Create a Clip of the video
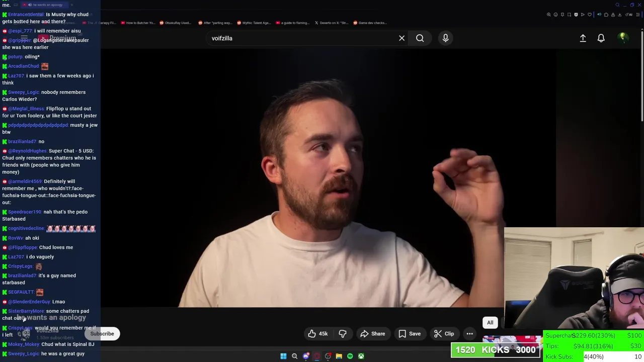Screen dimensions: 644x362 click(x=444, y=333)
